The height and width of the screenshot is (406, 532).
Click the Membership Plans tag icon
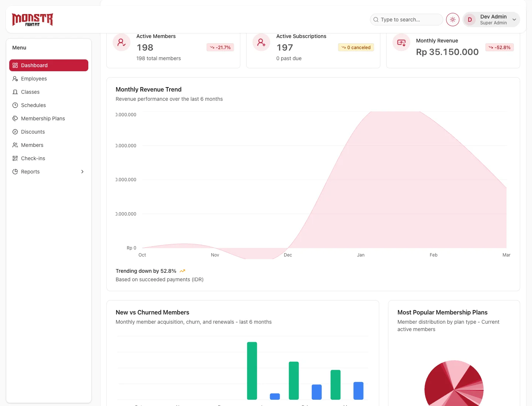click(15, 118)
